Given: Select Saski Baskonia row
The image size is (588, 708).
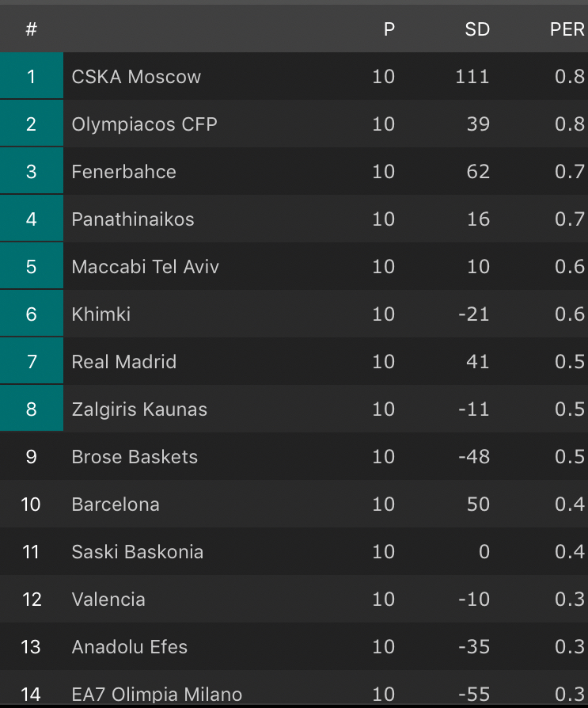Looking at the screenshot, I should click(138, 552).
